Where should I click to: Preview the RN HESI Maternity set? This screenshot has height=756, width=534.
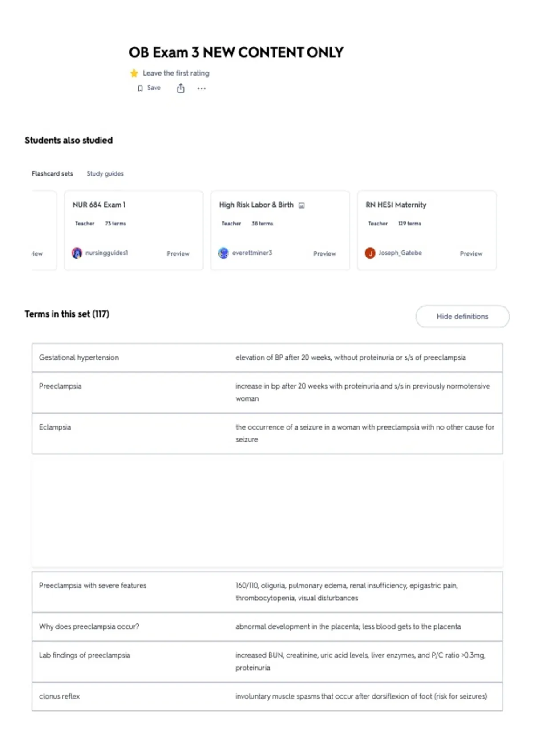(x=471, y=253)
